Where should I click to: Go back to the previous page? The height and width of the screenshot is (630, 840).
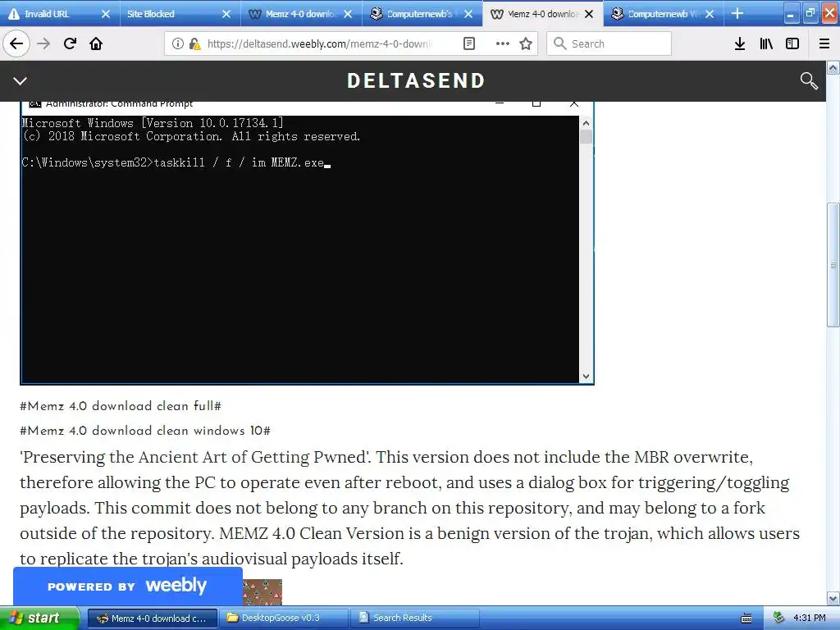(16, 43)
